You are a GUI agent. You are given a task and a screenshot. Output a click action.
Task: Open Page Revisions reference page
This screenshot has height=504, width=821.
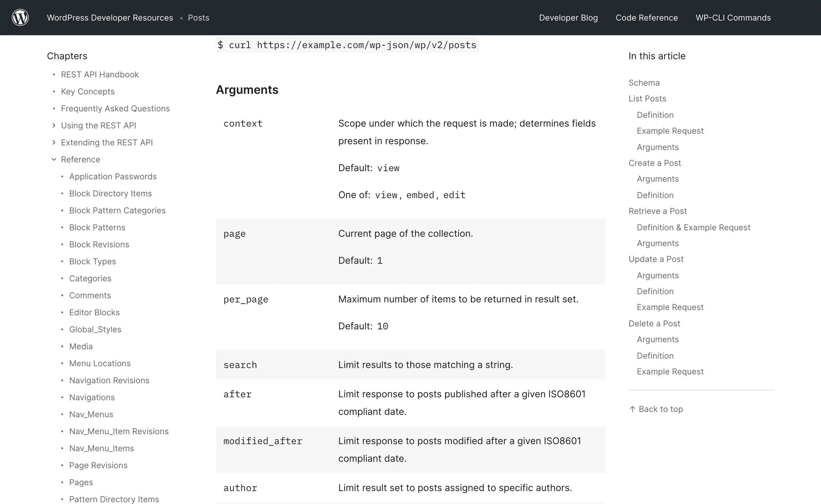point(98,465)
